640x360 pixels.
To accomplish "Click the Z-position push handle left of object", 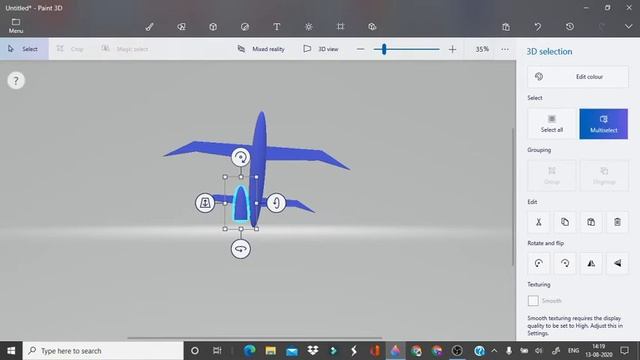I will pos(205,202).
